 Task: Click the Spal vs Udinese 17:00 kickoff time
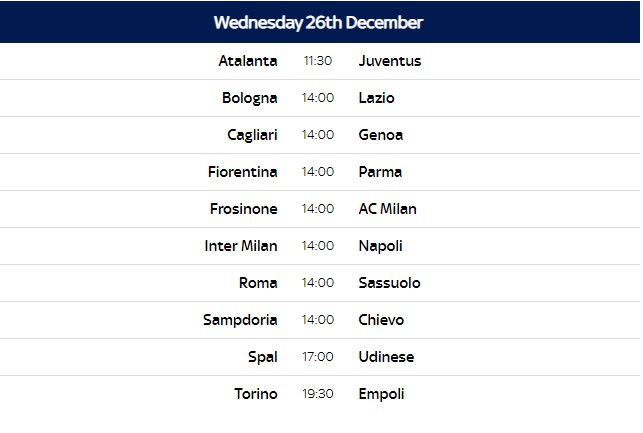318,357
